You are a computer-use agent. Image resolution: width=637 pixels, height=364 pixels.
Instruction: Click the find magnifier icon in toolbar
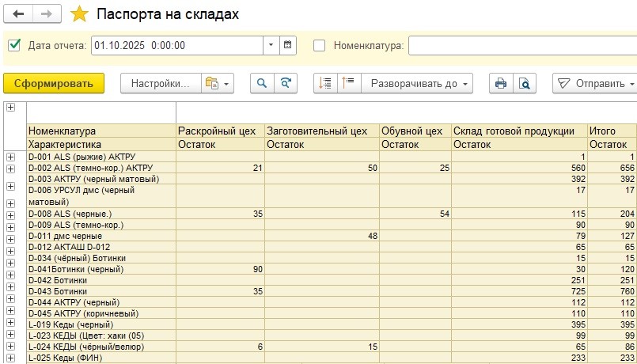261,83
